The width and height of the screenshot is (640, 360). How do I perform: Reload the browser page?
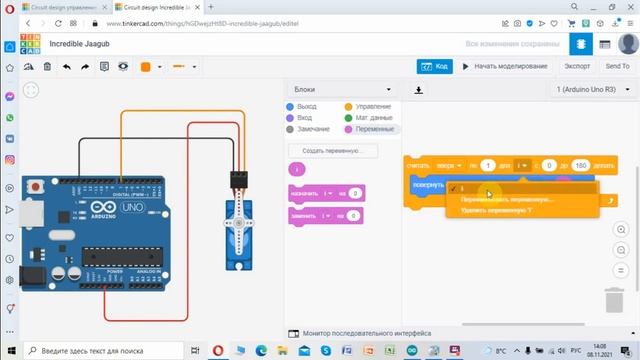click(58, 24)
